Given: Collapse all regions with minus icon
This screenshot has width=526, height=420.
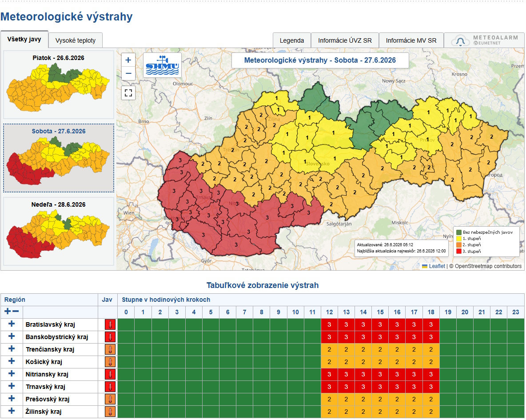Looking at the screenshot, I should pos(16,311).
